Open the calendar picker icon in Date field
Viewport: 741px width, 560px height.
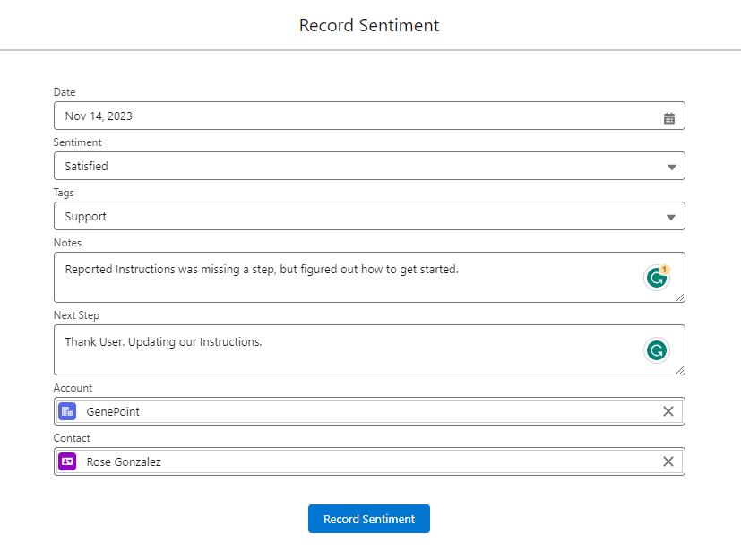668,117
